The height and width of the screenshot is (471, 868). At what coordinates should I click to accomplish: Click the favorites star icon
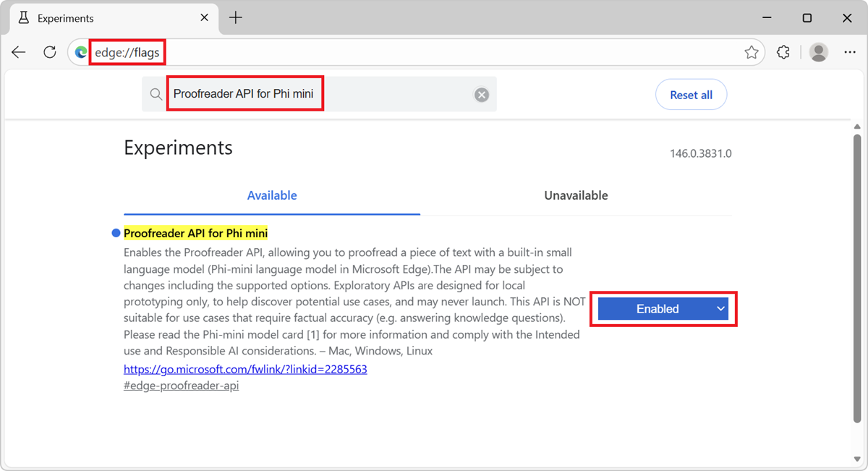[x=752, y=52]
